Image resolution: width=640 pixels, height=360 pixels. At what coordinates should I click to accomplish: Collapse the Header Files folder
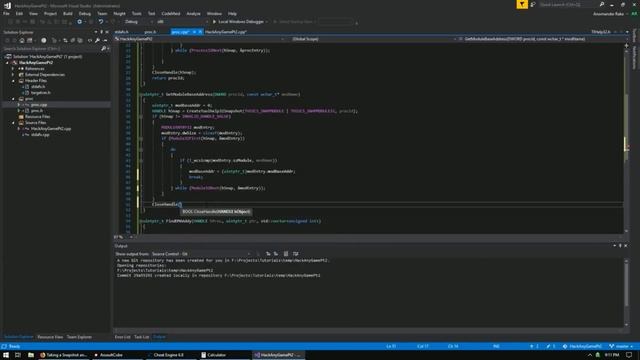[13, 81]
